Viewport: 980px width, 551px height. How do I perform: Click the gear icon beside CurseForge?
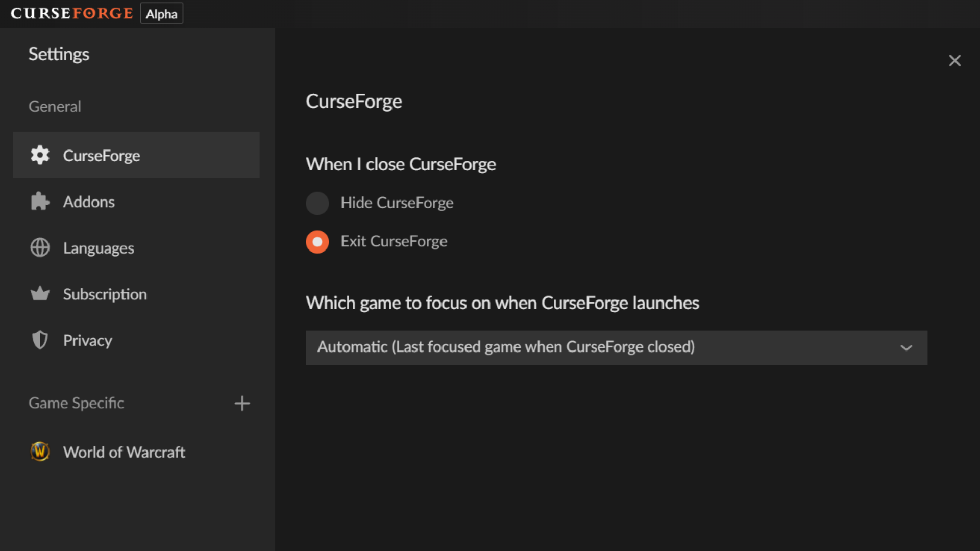(40, 155)
